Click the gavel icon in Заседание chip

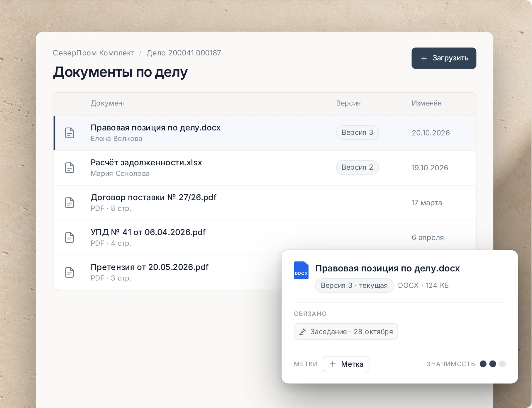point(303,331)
